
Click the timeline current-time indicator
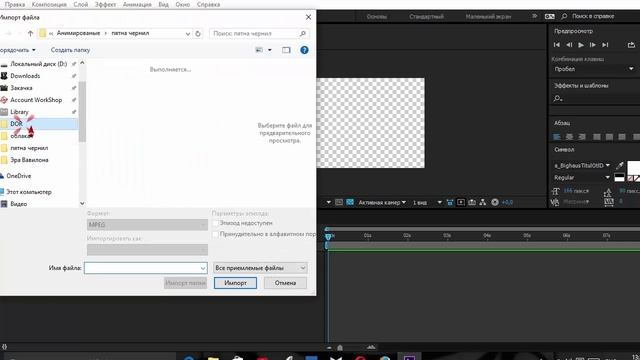[x=328, y=236]
